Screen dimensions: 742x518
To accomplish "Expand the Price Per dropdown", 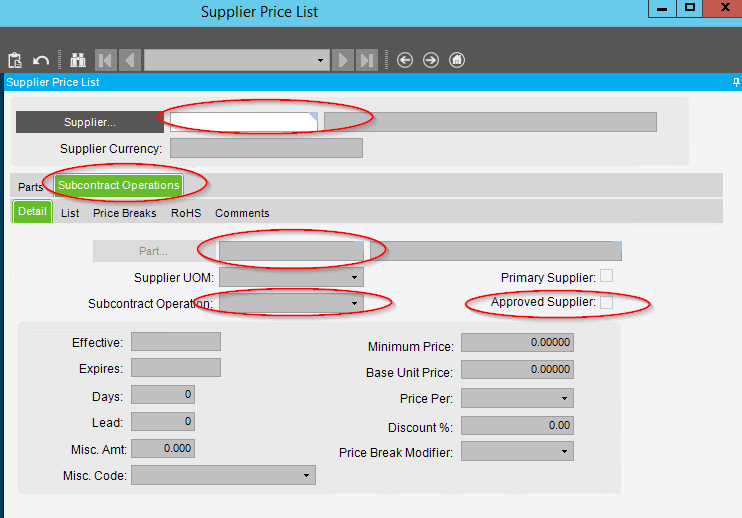I will [564, 398].
